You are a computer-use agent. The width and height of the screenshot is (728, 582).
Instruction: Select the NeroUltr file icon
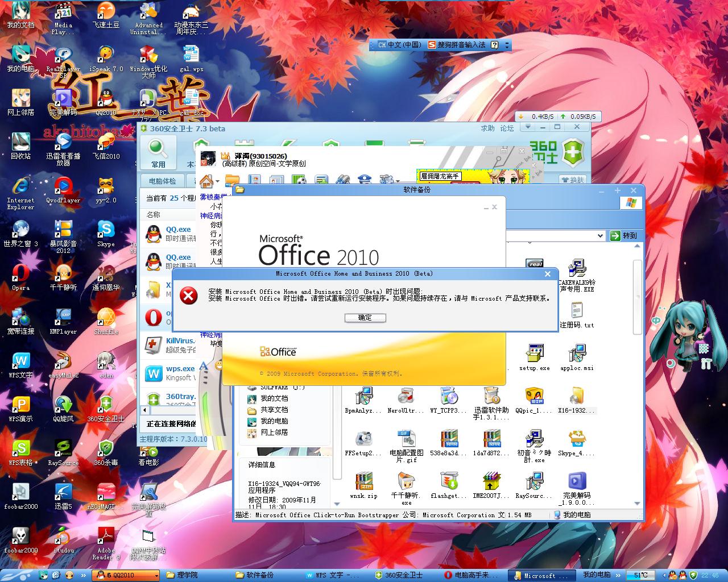pyautogui.click(x=406, y=400)
